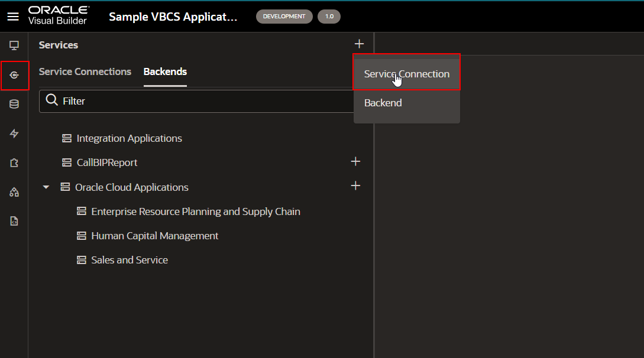Click the DEVELOPMENT status badge
Screen dimensions: 644x358
point(284,17)
